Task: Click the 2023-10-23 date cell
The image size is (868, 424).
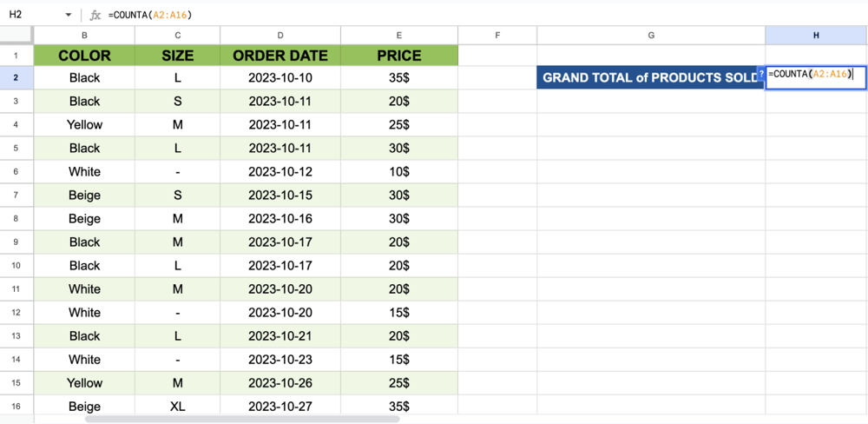Action: coord(280,360)
